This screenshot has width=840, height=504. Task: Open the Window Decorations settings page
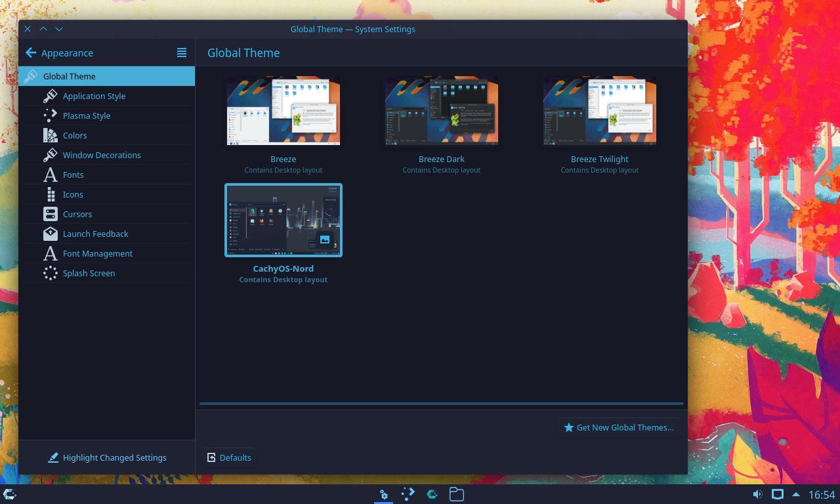click(x=107, y=155)
